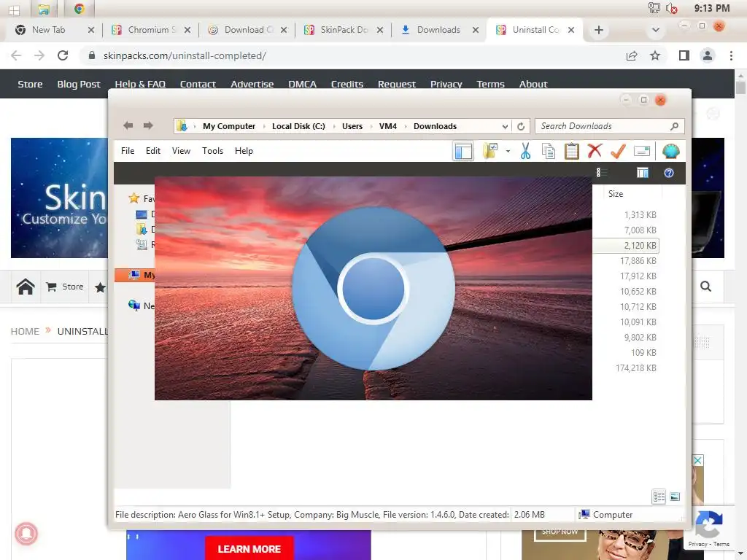Select Local Disk (C:) breadcrumb

pos(298,126)
